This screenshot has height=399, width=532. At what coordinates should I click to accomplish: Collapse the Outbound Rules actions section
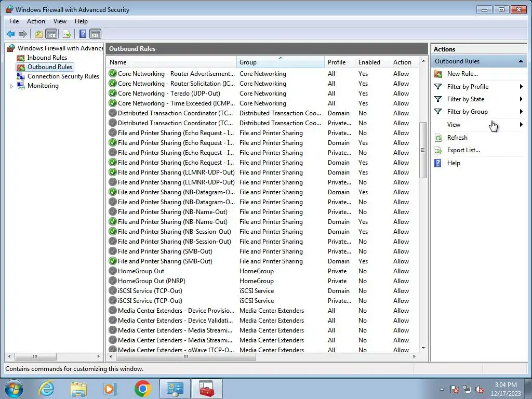521,61
